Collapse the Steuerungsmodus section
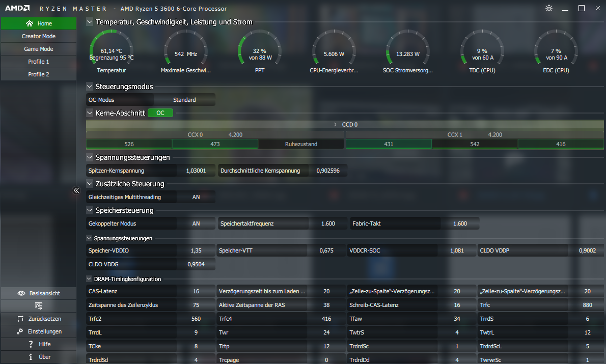The height and width of the screenshot is (364, 606). 90,87
